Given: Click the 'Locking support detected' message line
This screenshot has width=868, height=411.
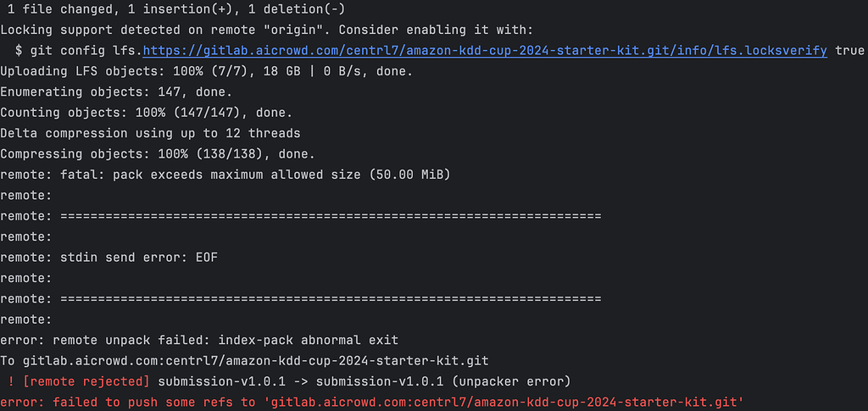Looking at the screenshot, I should (266, 30).
